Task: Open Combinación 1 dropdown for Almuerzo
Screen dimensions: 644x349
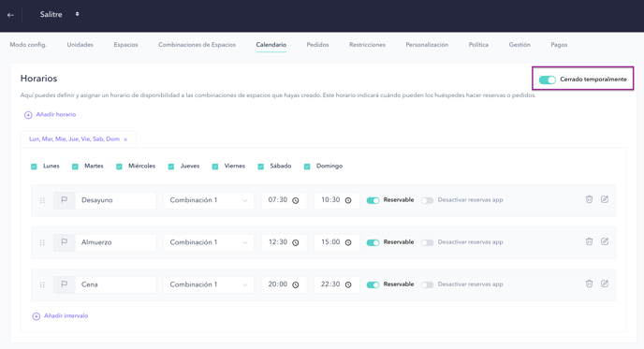Action: (209, 242)
